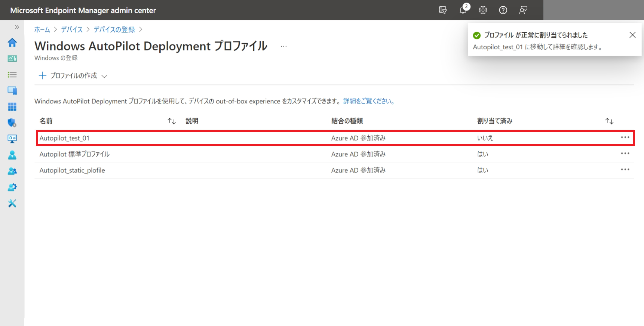Open ellipsis menu for Autopilot 標準プロファイル
The height and width of the screenshot is (326, 644).
click(625, 153)
